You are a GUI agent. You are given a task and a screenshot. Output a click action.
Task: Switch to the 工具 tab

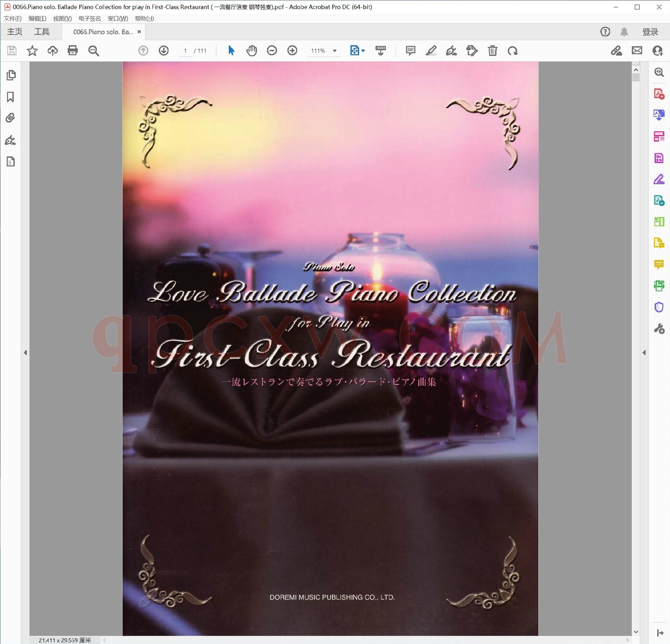42,32
